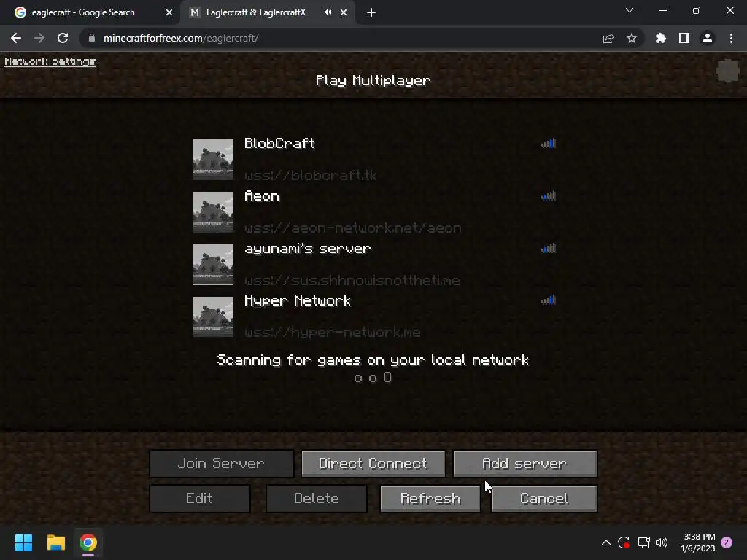The image size is (747, 560).
Task: Click the browser forward arrow
Action: click(39, 38)
